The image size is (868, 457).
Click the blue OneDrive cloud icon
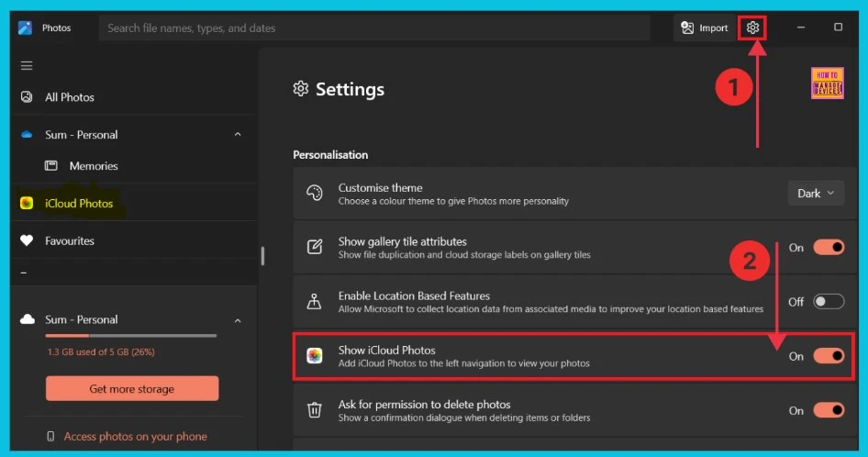pyautogui.click(x=27, y=135)
